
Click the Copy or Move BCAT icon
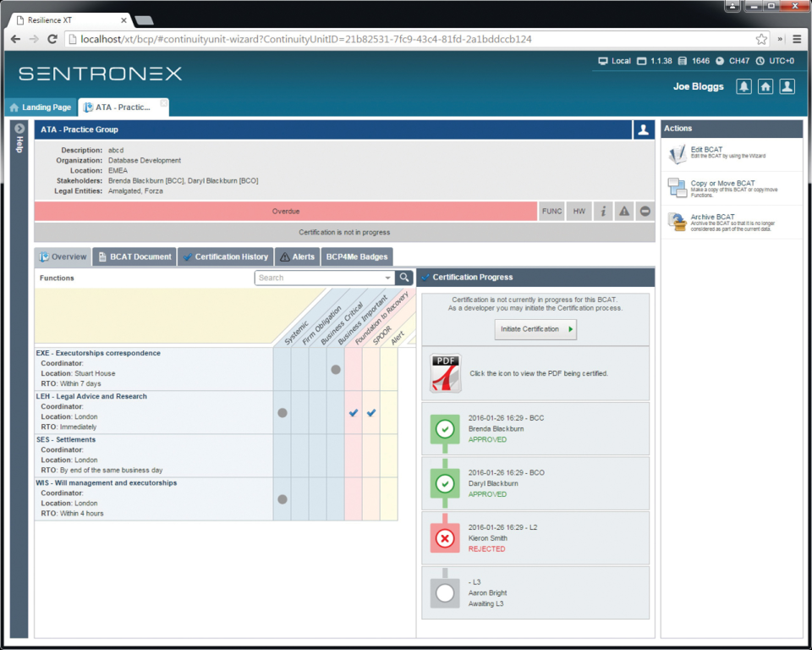point(677,188)
